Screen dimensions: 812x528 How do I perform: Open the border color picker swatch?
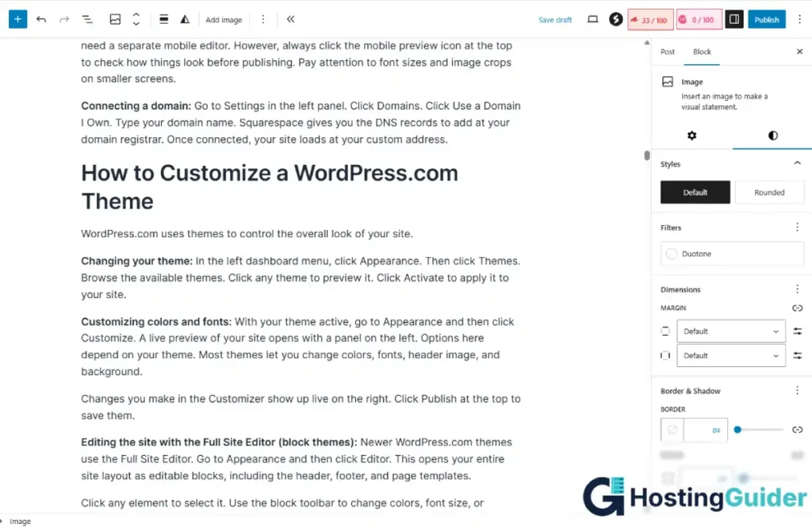tap(672, 430)
